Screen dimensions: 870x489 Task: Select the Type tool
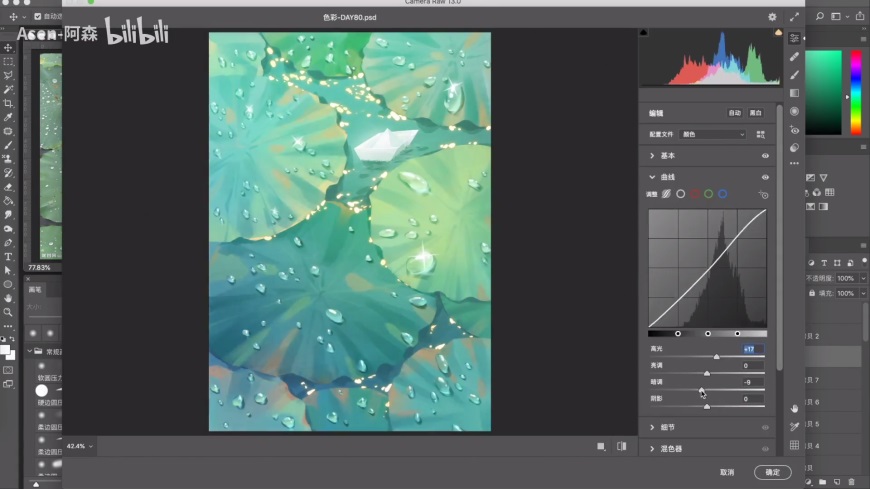coord(8,256)
